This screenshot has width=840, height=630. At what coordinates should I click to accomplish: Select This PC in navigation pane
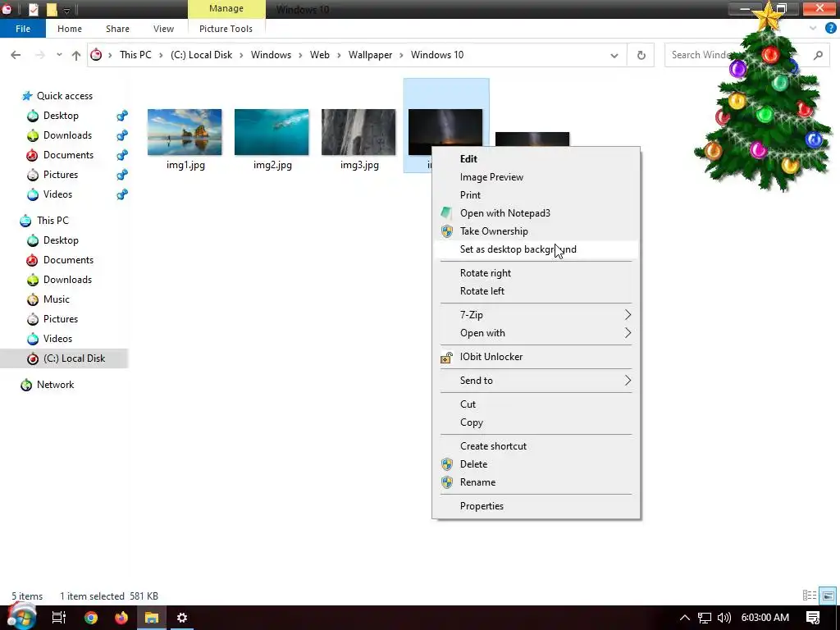52,220
